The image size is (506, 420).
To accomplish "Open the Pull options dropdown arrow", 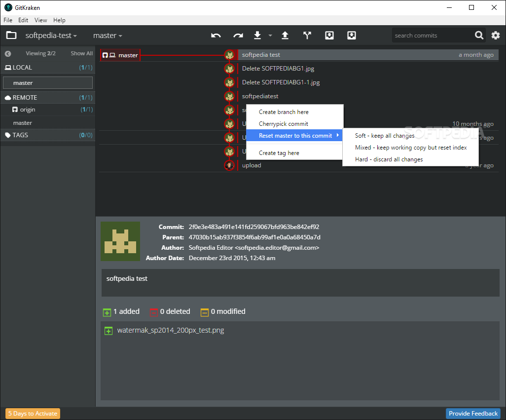I will (x=270, y=36).
